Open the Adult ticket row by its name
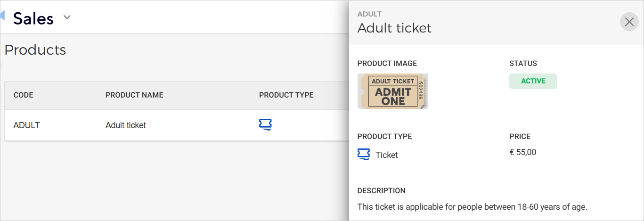Screen dimensions: 644x221 click(x=126, y=125)
